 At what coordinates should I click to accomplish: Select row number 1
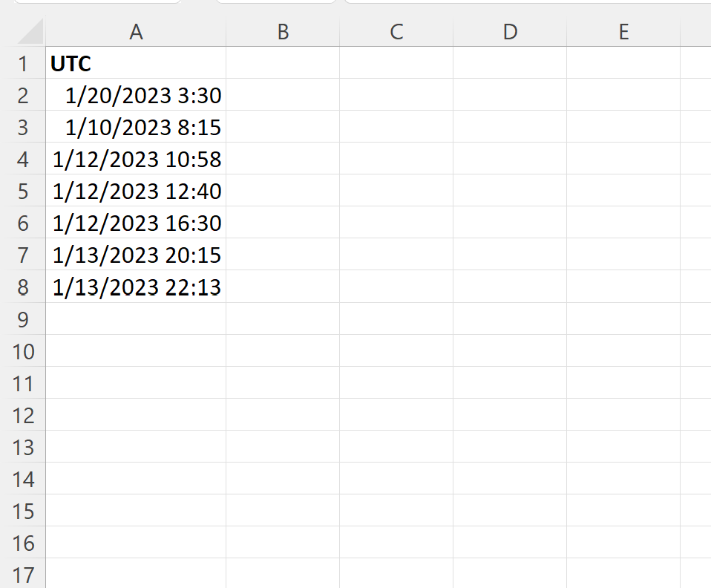pyautogui.click(x=24, y=64)
